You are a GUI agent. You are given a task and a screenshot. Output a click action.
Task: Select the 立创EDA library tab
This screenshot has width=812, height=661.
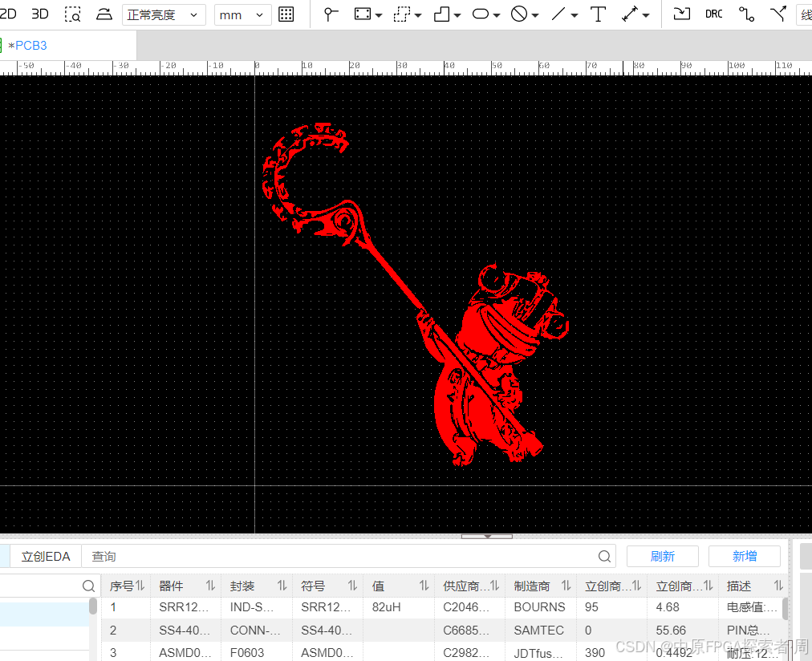[x=46, y=557]
